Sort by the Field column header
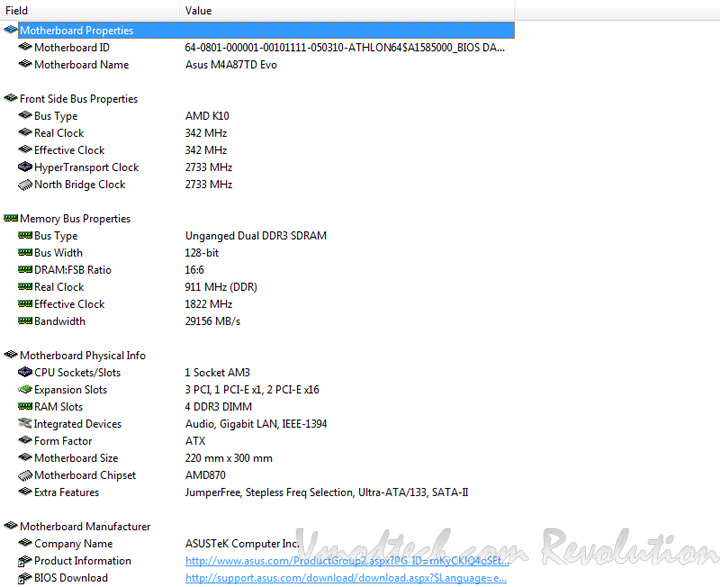720x587 pixels. click(90, 10)
